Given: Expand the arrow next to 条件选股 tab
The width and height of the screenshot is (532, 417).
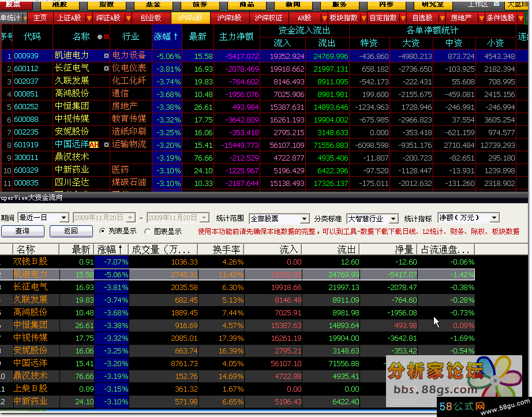Looking at the screenshot, I should click(x=521, y=18).
